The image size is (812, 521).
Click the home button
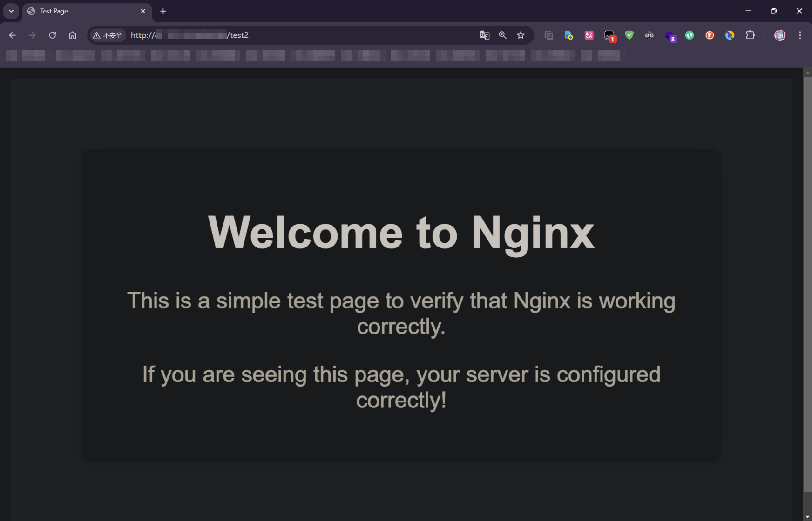pyautogui.click(x=73, y=35)
